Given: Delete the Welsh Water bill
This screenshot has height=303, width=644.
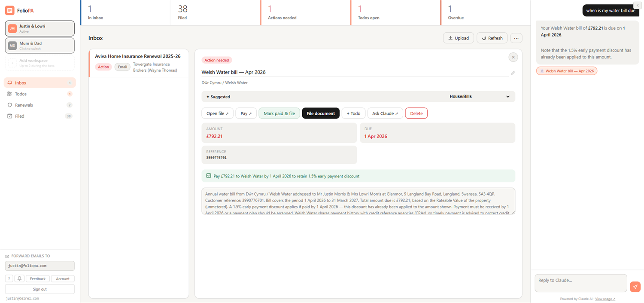Looking at the screenshot, I should (x=416, y=113).
